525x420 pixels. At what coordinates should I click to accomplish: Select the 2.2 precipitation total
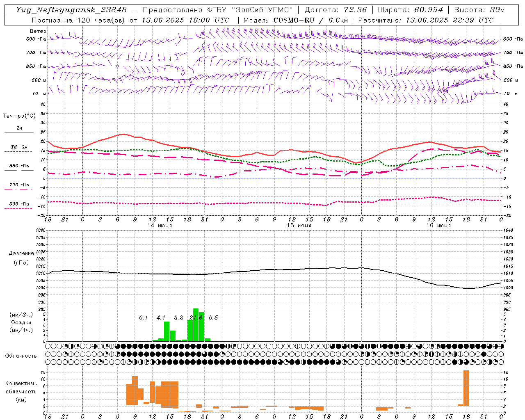pos(178,317)
